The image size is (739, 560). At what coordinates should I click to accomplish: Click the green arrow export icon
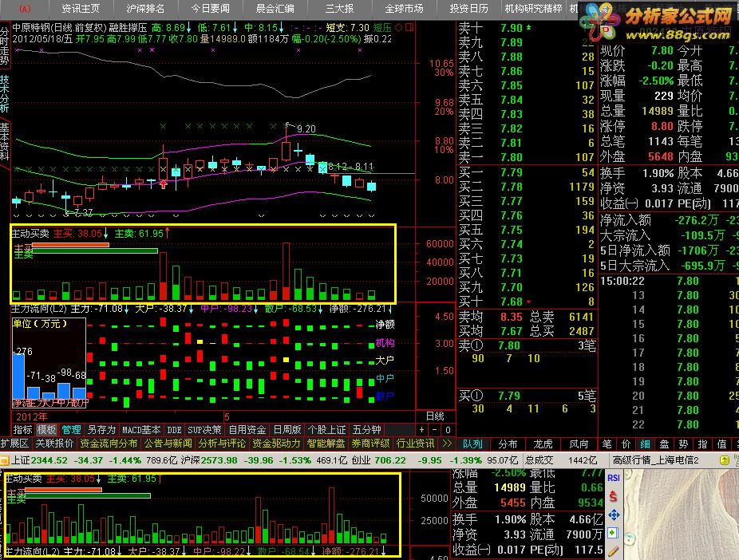[613, 533]
